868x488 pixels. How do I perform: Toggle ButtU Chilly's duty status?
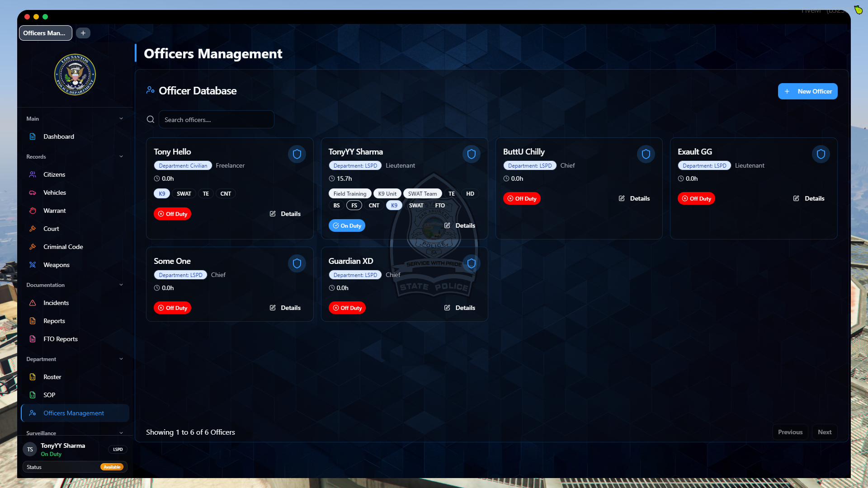pos(522,198)
